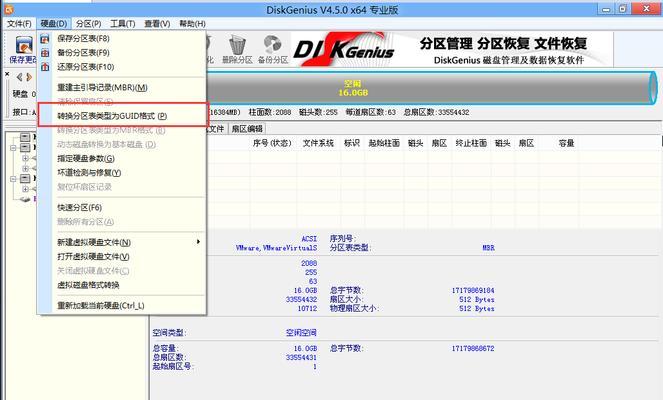Click the 柱面数:2088 text in disk summary
Viewport: 663px width, 400px height.
click(x=270, y=112)
